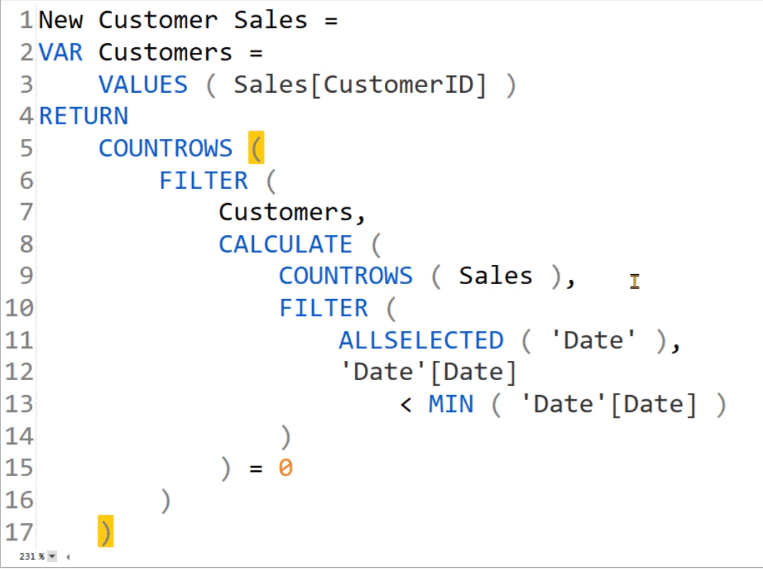Click the orange 0 literal on line 15
763x571 pixels.
point(286,468)
